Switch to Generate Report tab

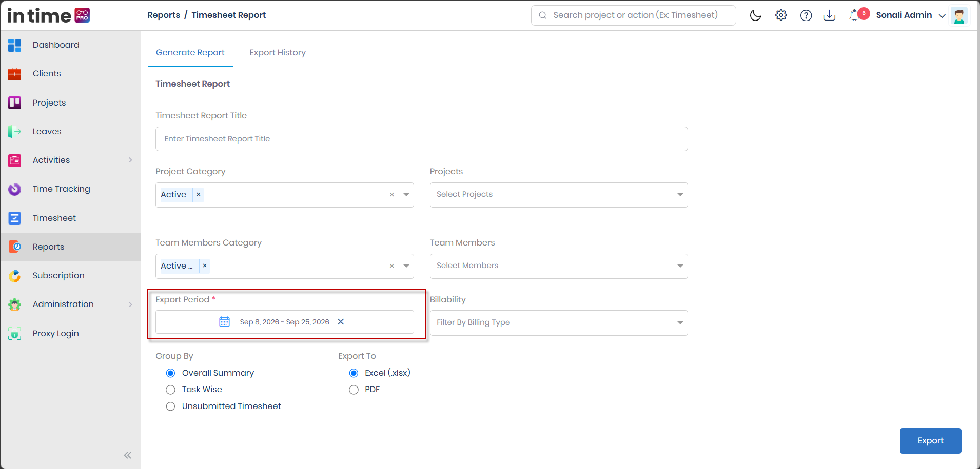click(x=190, y=53)
